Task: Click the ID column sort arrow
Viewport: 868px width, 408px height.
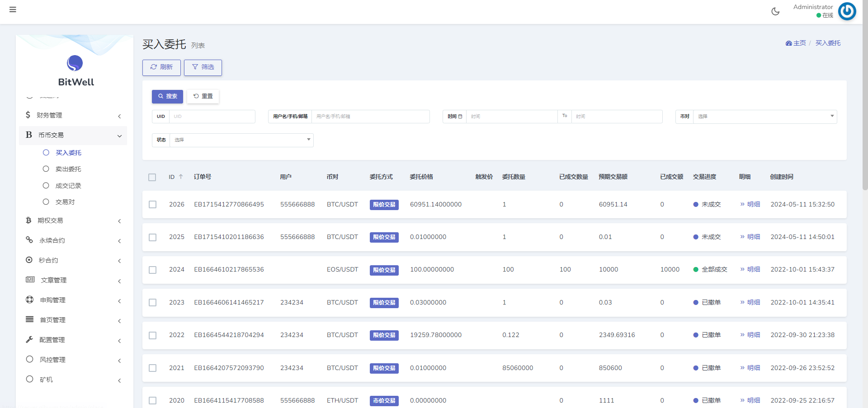Action: [181, 177]
